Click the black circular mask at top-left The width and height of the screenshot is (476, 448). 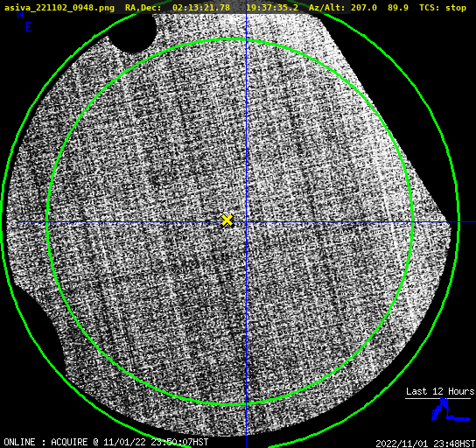coord(132,32)
